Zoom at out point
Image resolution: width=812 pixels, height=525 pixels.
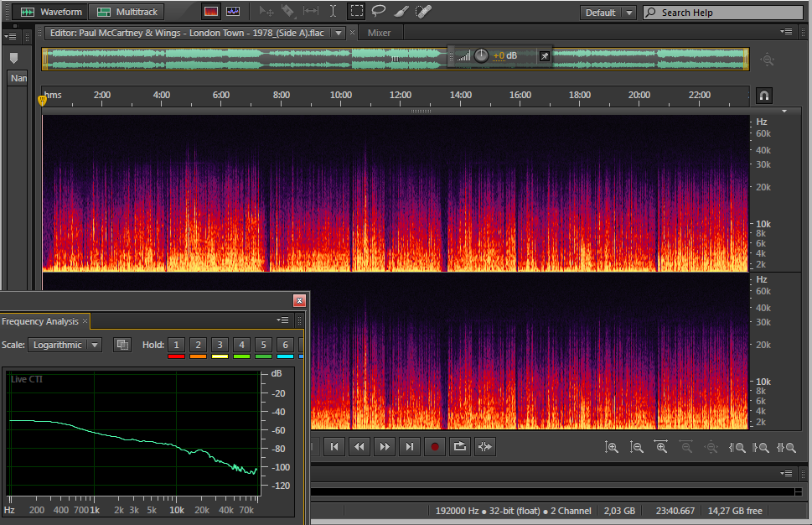[x=760, y=447]
